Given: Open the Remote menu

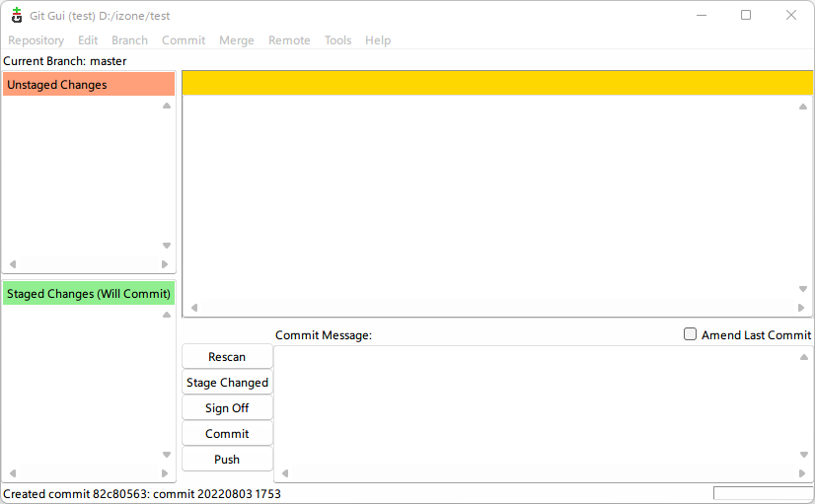Looking at the screenshot, I should point(289,40).
